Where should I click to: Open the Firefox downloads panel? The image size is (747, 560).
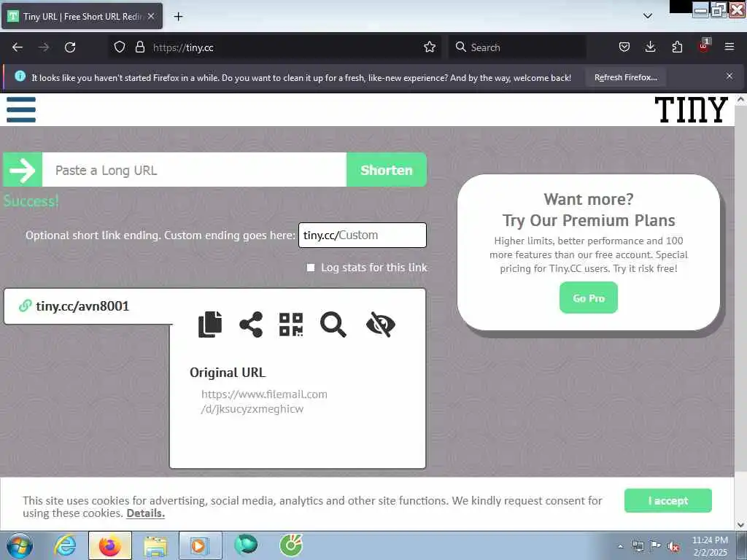(650, 47)
